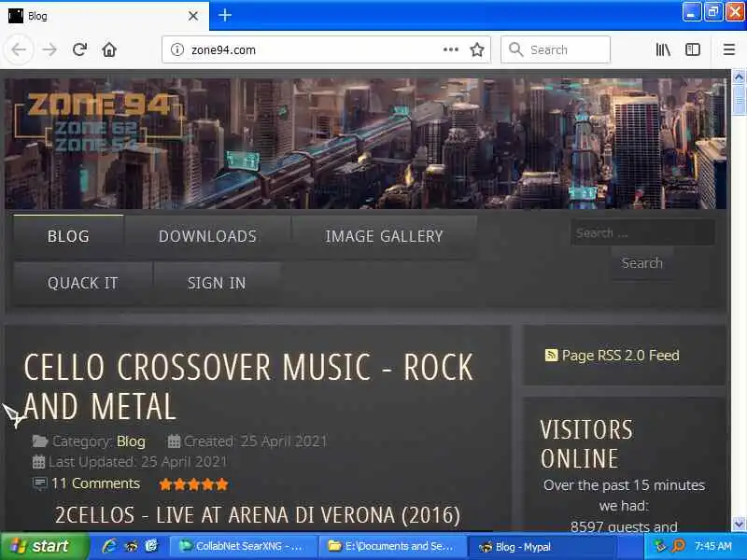Screen dimensions: 747x560
Task: Click the vertical scrollbar thumb
Action: click(739, 100)
